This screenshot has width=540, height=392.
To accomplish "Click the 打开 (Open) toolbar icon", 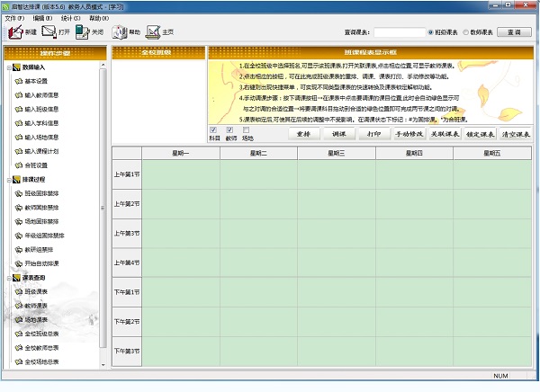I will click(57, 31).
